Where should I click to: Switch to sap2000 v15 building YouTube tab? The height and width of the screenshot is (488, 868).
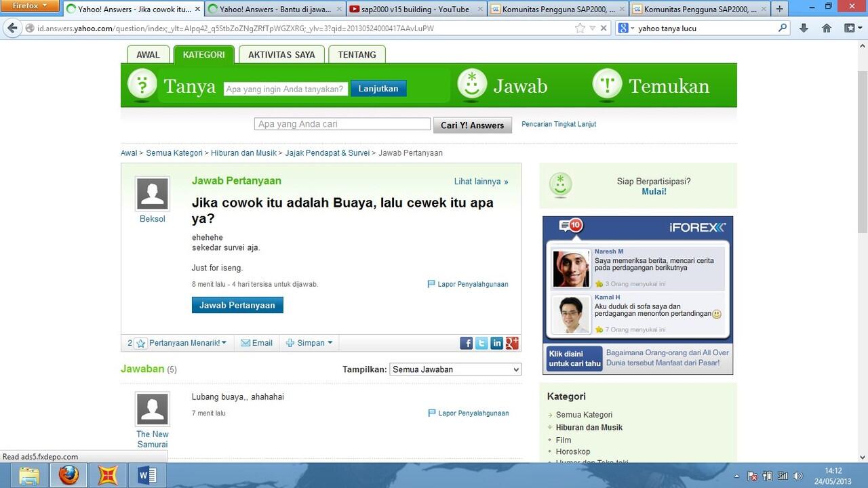(x=416, y=9)
